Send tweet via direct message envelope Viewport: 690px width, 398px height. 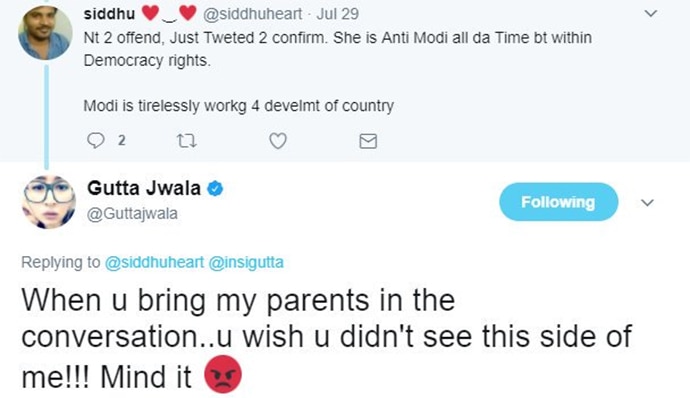pyautogui.click(x=368, y=141)
